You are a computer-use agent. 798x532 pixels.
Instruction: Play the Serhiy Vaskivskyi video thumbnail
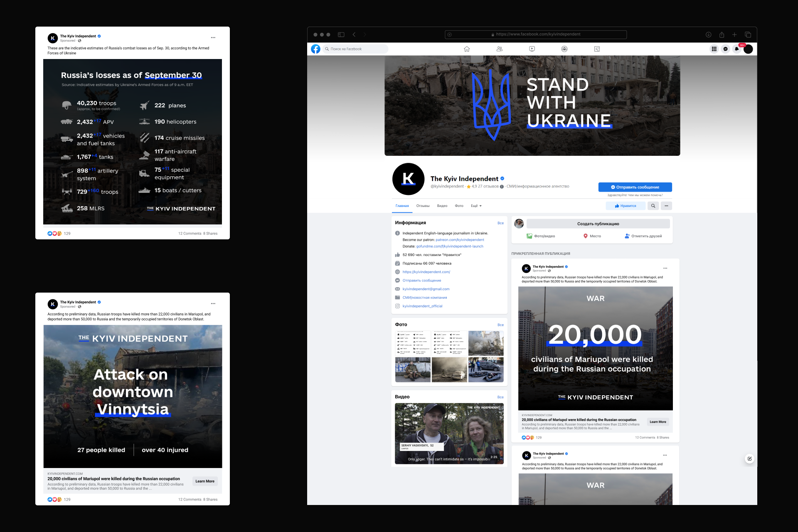(x=449, y=433)
